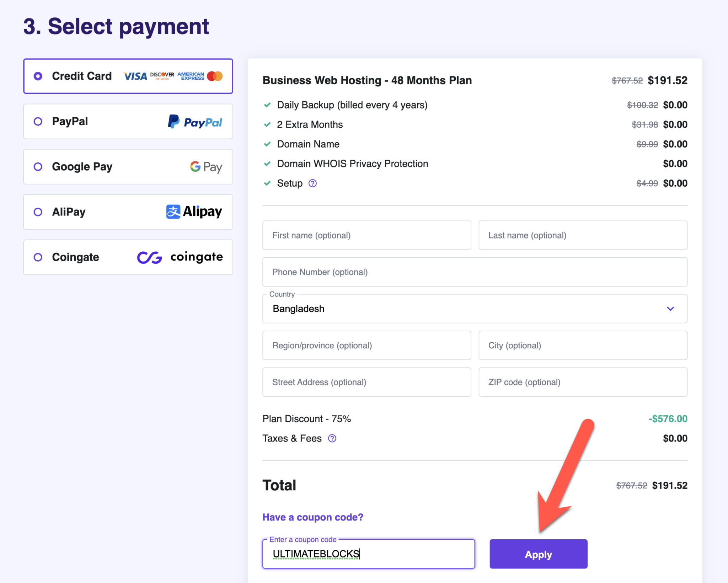Image resolution: width=728 pixels, height=583 pixels.
Task: Select the PayPal payment option
Action: (38, 121)
